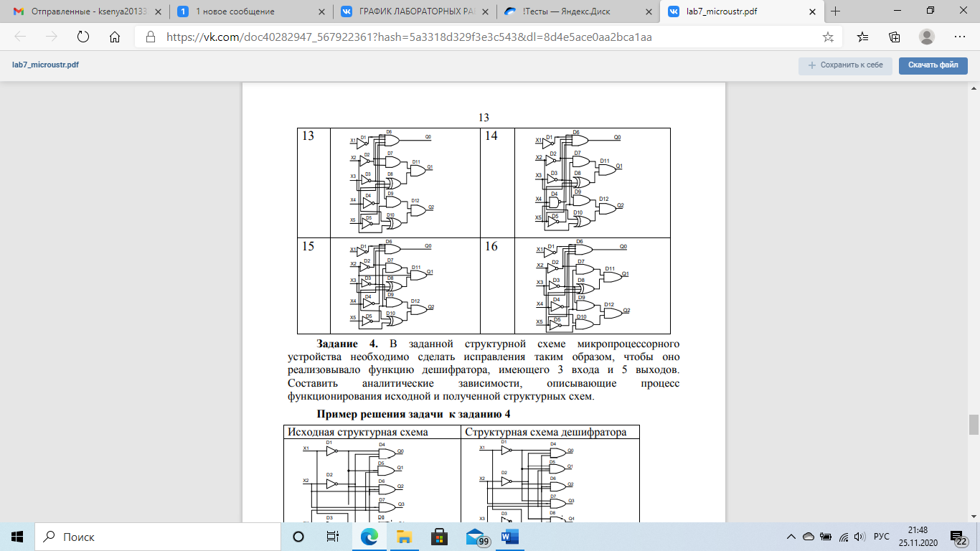Viewport: 980px width, 551px height.
Task: Click lab7_microustr.pdf title in header
Action: 46,65
